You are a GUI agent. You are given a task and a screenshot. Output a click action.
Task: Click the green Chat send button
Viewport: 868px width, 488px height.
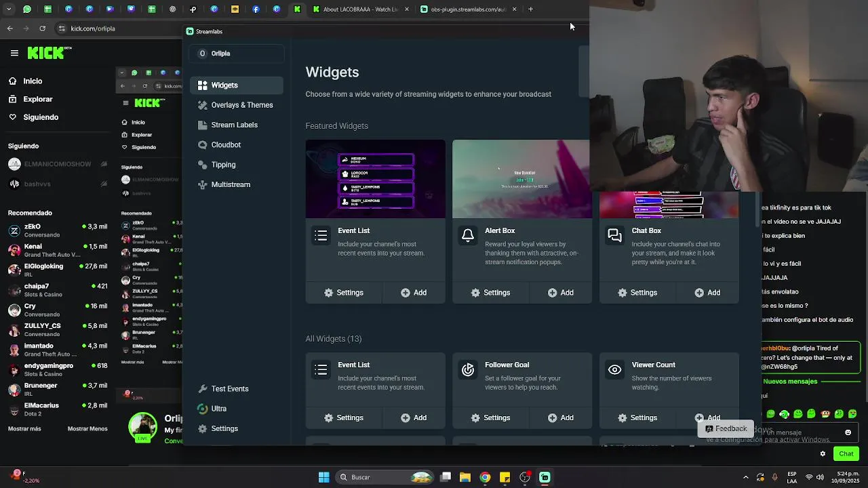[846, 454]
